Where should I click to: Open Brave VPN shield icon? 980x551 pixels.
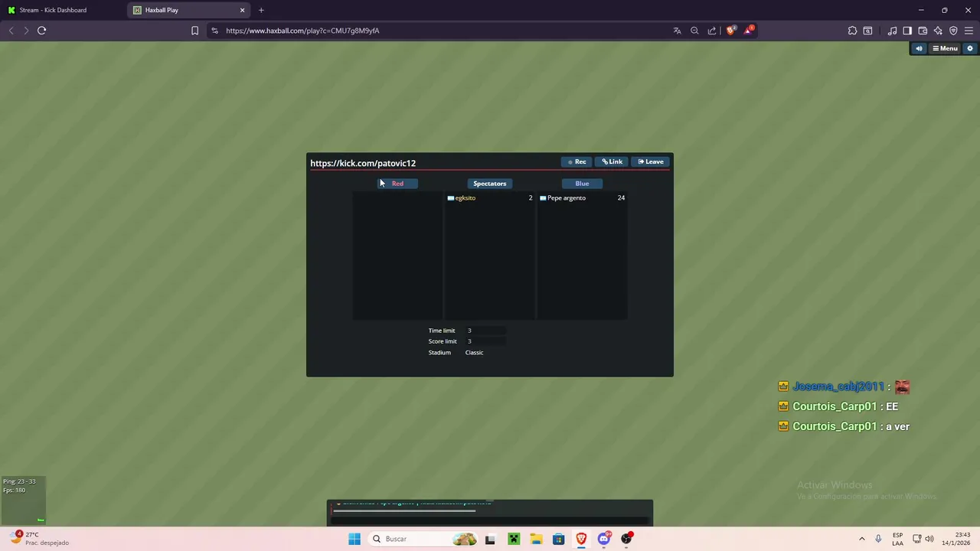pyautogui.click(x=953, y=31)
